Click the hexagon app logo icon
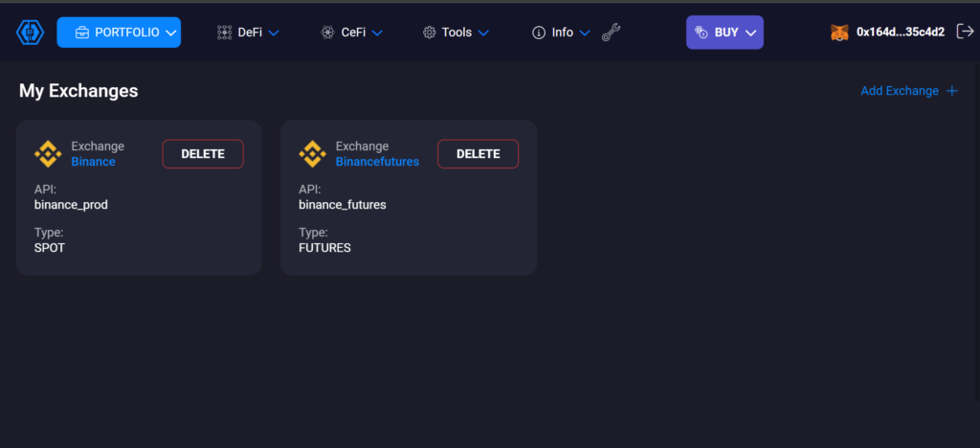 pos(32,33)
